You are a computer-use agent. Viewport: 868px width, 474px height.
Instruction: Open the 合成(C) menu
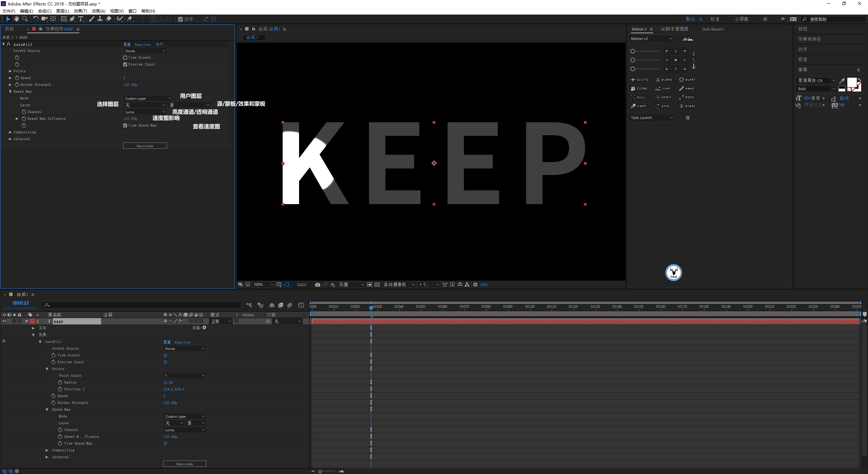45,11
